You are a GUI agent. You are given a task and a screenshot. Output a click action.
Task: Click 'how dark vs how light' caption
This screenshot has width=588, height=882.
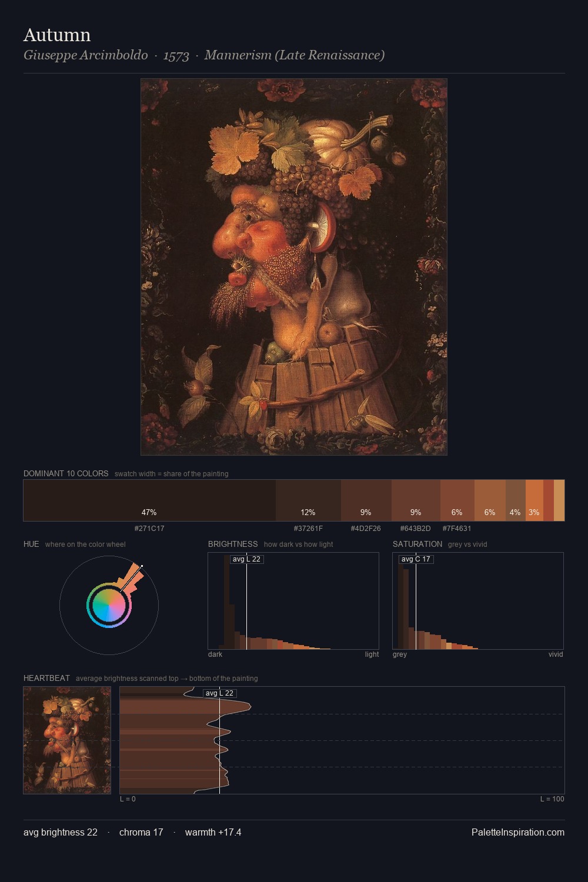coord(298,544)
